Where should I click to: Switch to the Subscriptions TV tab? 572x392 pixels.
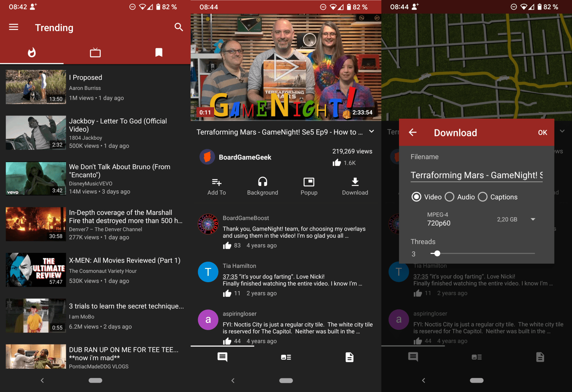(x=95, y=53)
